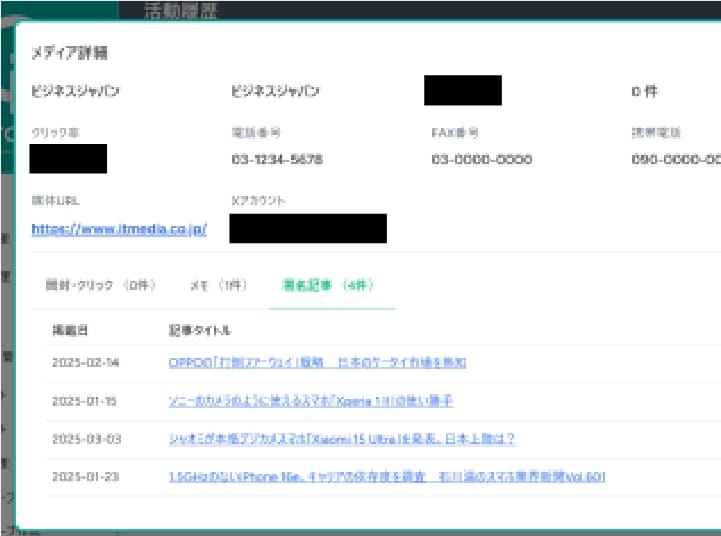Click the phone number 03-1234-5678
The width and height of the screenshot is (721, 536).
tap(277, 159)
